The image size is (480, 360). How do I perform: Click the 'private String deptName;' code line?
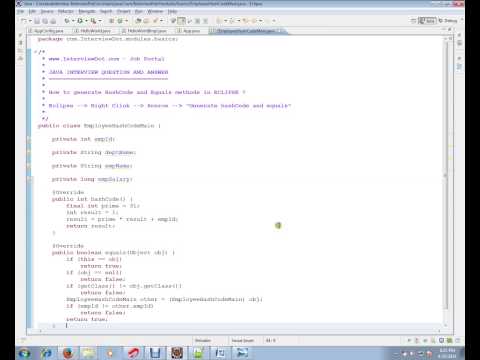94,152
